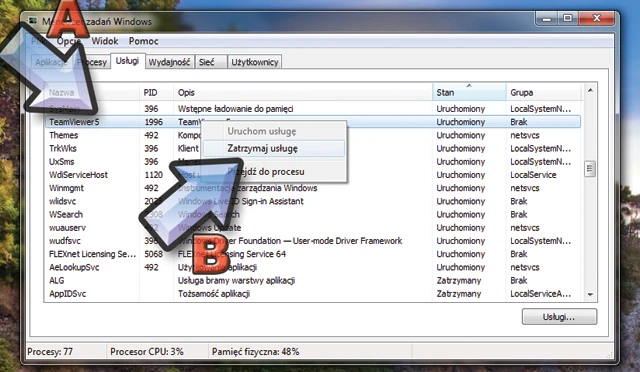Click the Usługi... button
The width and height of the screenshot is (640, 372).
[559, 317]
